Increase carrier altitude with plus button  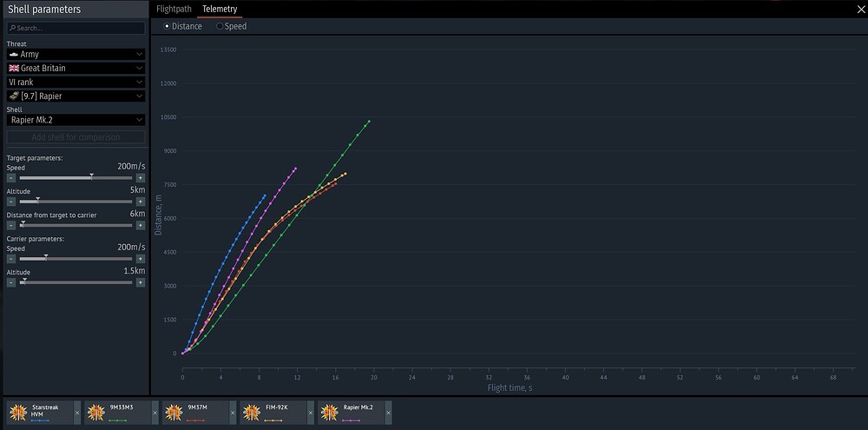pos(141,282)
